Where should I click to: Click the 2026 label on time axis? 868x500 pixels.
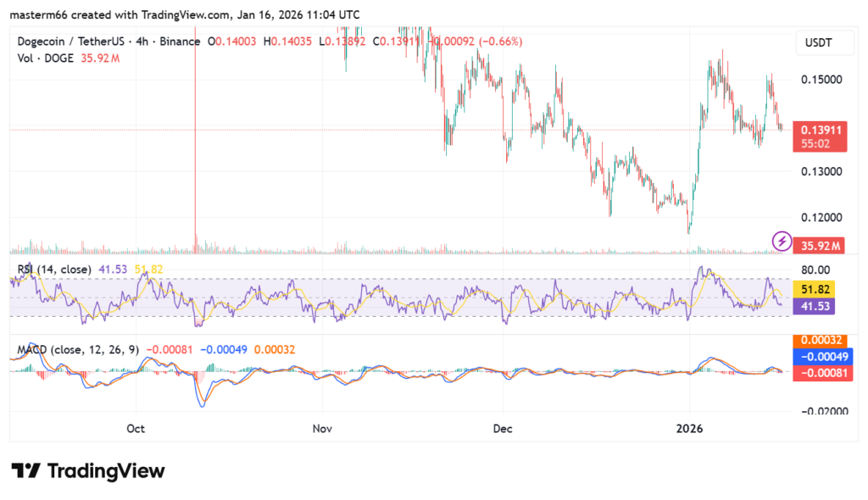(x=690, y=429)
